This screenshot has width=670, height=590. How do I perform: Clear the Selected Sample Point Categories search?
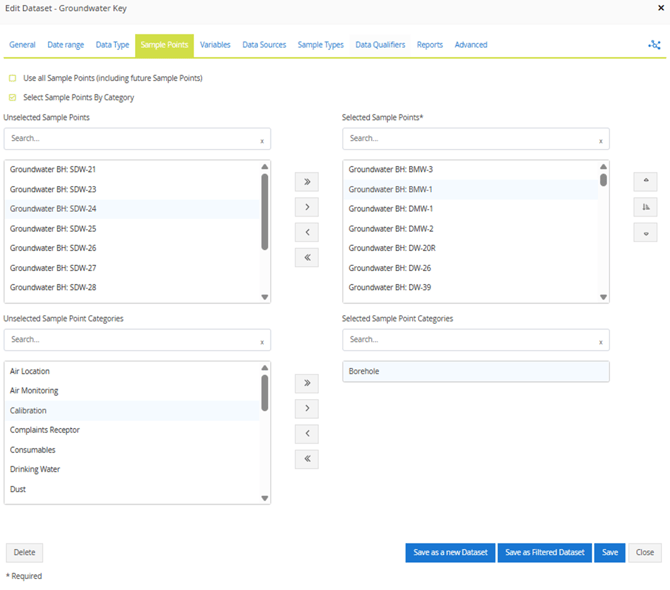(x=601, y=342)
